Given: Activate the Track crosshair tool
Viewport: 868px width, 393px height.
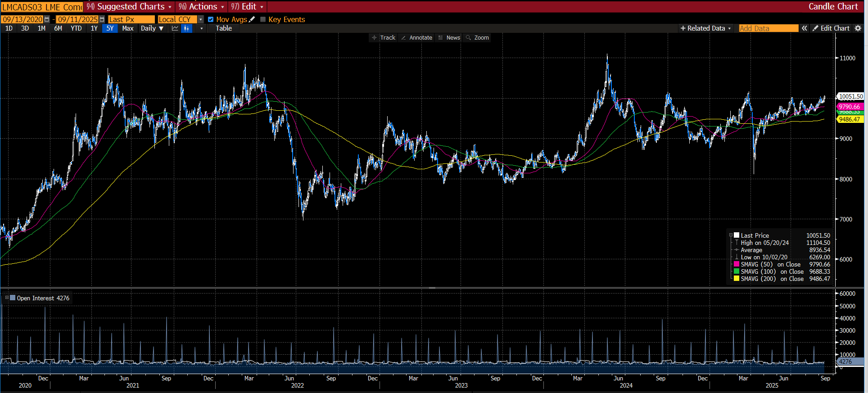Looking at the screenshot, I should 384,38.
